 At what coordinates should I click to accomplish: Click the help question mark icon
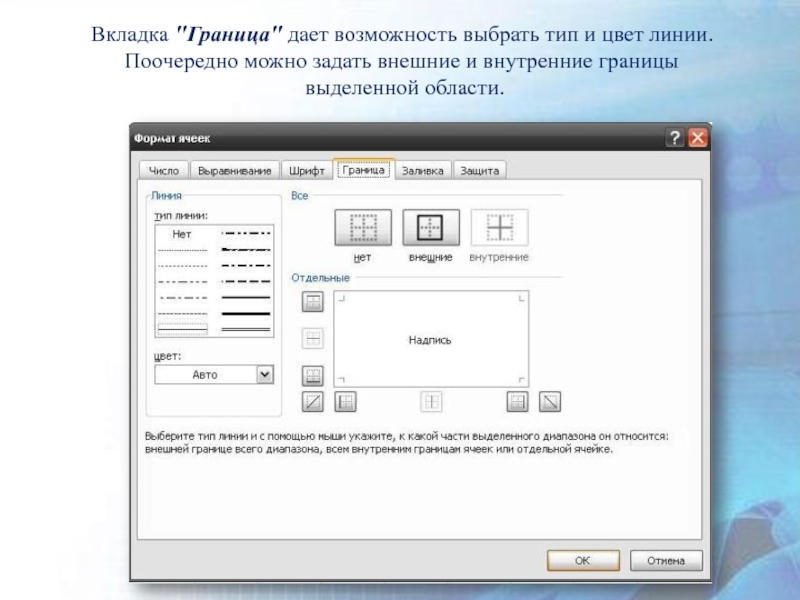pos(674,138)
